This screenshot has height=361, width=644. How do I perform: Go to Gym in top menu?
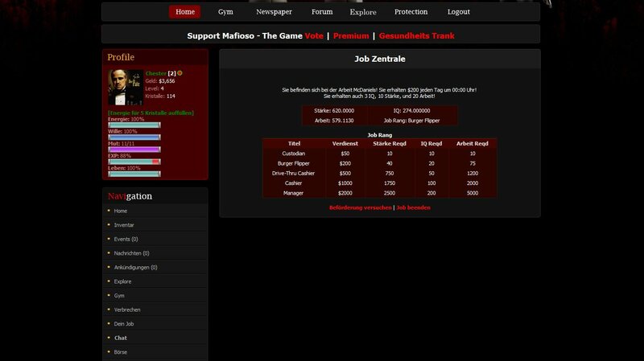pos(225,12)
